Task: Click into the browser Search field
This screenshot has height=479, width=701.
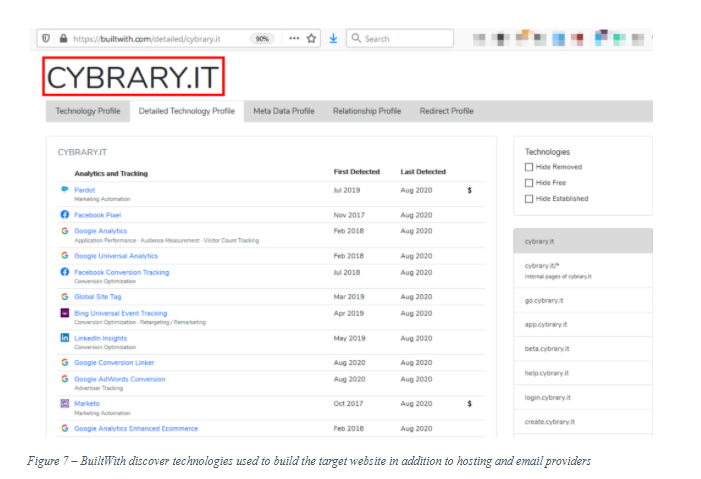Action: point(400,38)
